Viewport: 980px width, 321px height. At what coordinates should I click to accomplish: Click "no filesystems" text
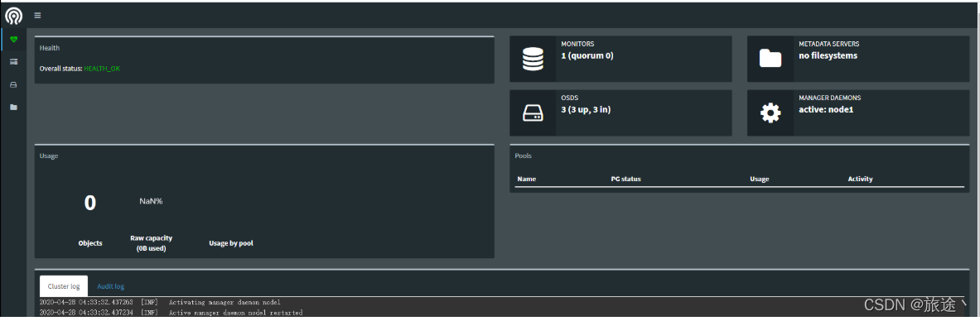[828, 55]
